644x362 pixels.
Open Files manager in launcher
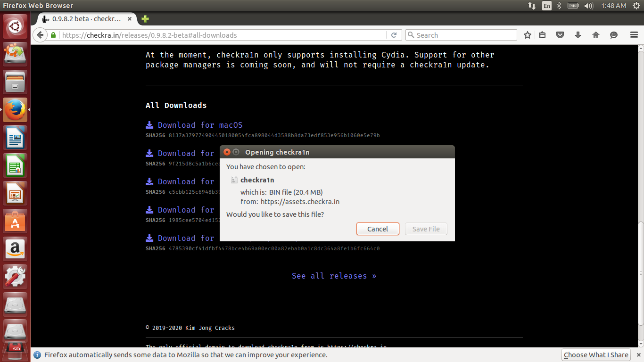[16, 82]
